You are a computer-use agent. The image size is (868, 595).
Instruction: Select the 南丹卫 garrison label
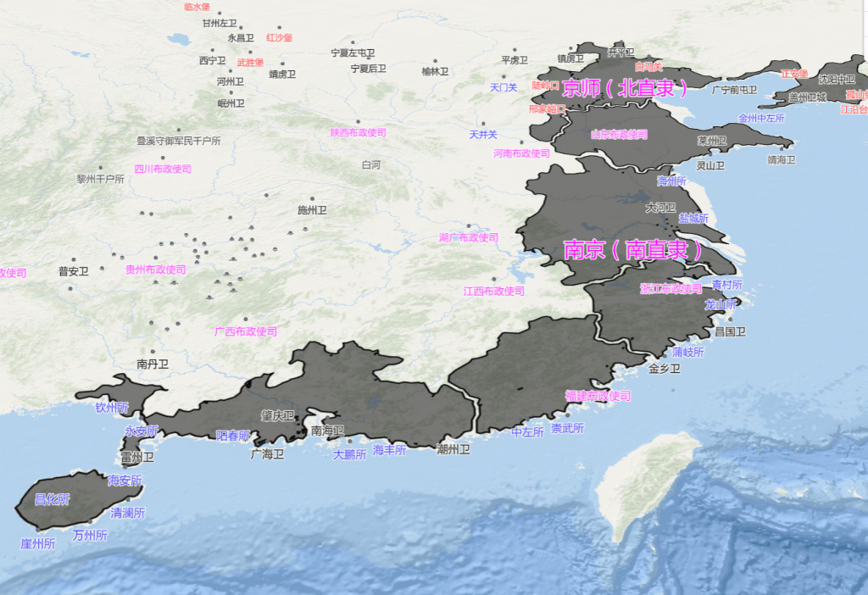click(153, 364)
